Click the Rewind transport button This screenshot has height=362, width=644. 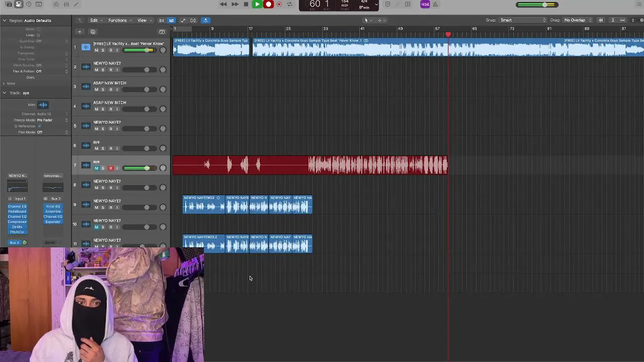(223, 5)
